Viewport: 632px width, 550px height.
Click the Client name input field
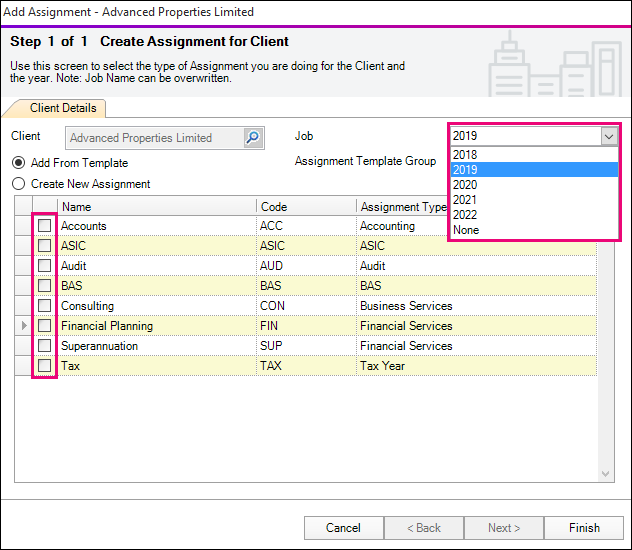pyautogui.click(x=154, y=138)
